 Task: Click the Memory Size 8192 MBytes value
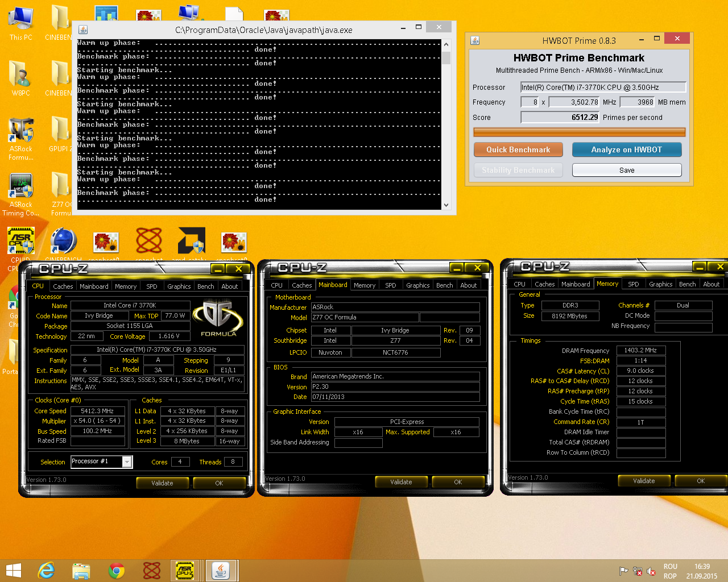tap(570, 316)
